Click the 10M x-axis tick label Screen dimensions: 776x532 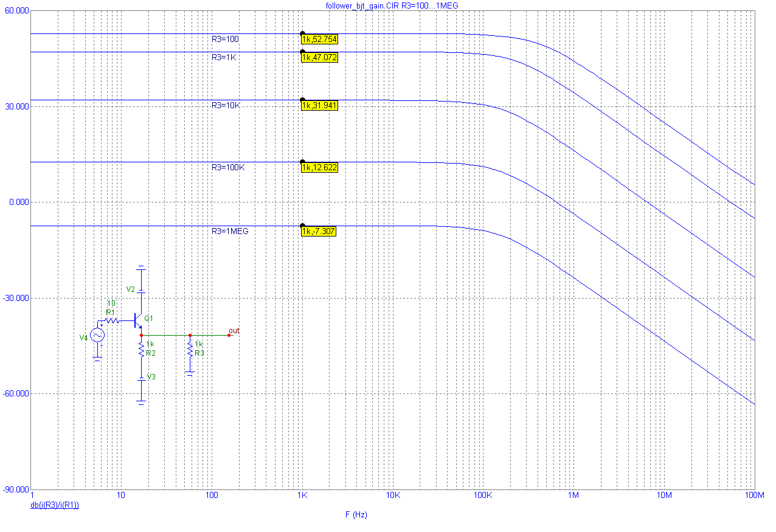[x=664, y=496]
